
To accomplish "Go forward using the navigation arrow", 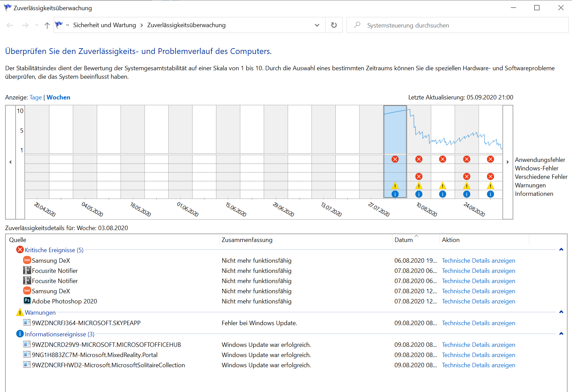I will [x=25, y=25].
